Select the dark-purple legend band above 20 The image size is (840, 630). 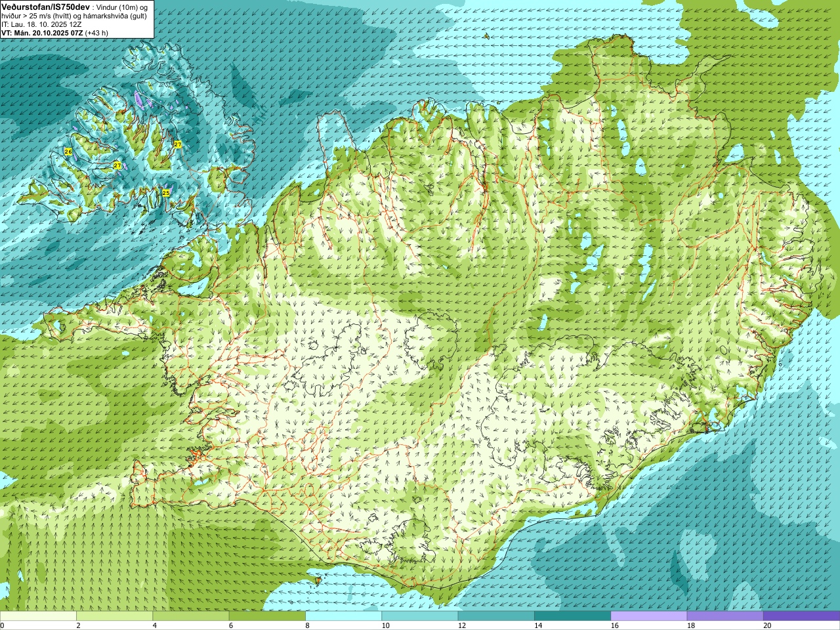point(801,616)
